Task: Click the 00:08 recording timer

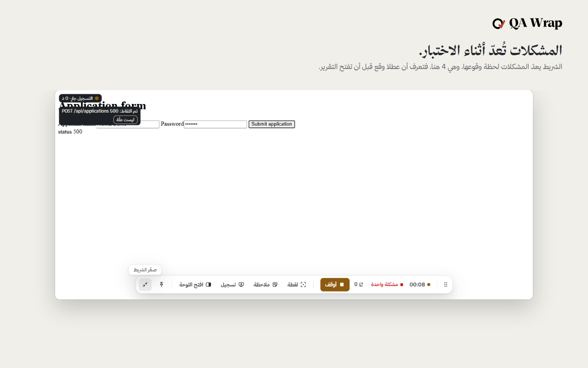Action: tap(420, 285)
